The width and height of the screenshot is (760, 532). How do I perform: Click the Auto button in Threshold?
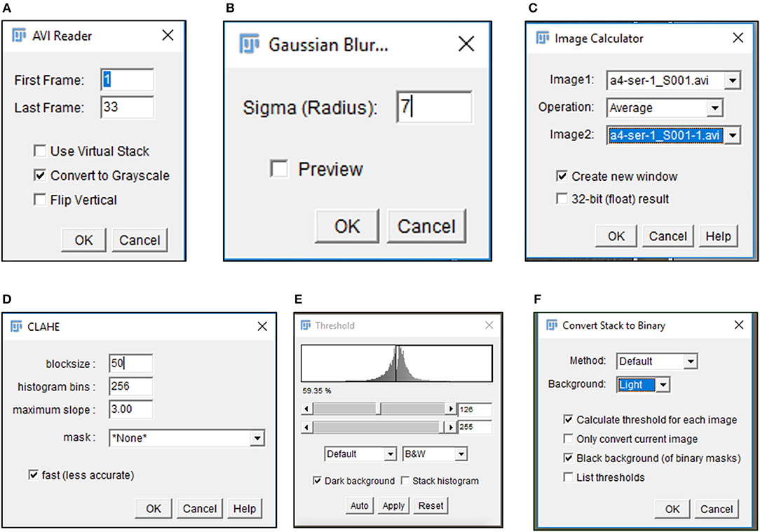pos(359,505)
